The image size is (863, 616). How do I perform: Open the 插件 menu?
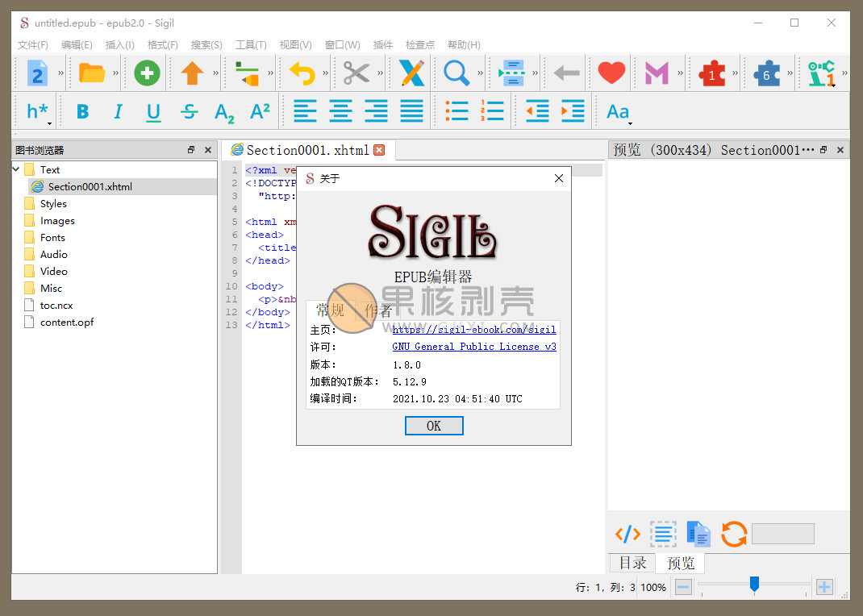click(383, 45)
